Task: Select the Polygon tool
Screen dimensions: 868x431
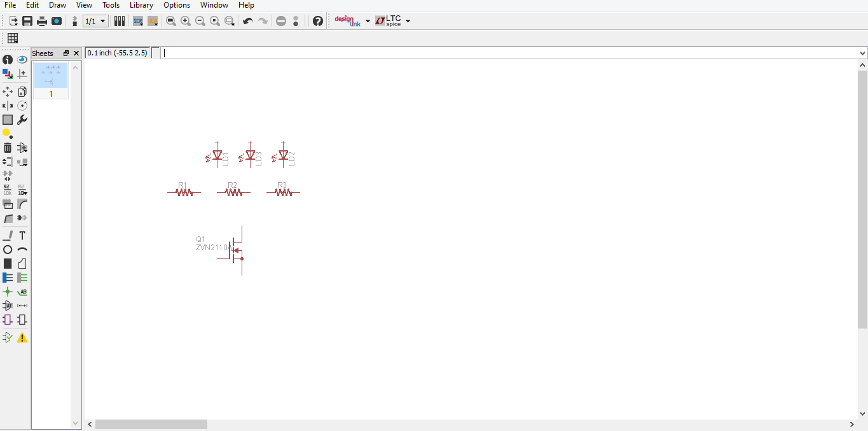Action: pyautogui.click(x=22, y=264)
